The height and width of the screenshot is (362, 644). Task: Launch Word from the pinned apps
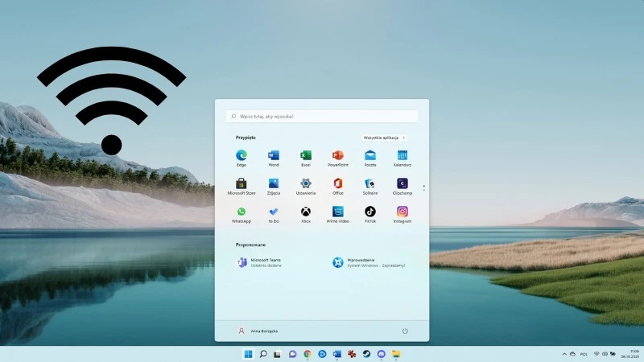274,158
